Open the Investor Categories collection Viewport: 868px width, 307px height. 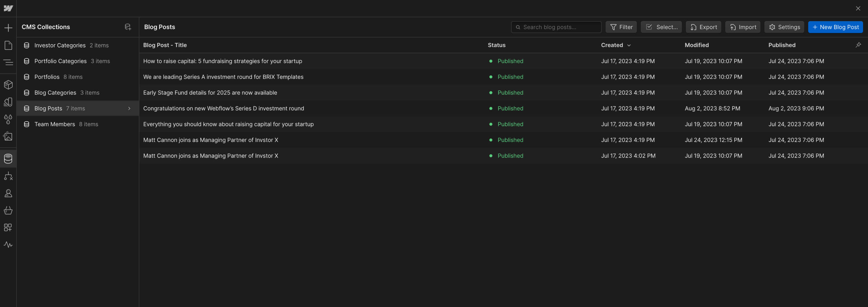point(60,45)
